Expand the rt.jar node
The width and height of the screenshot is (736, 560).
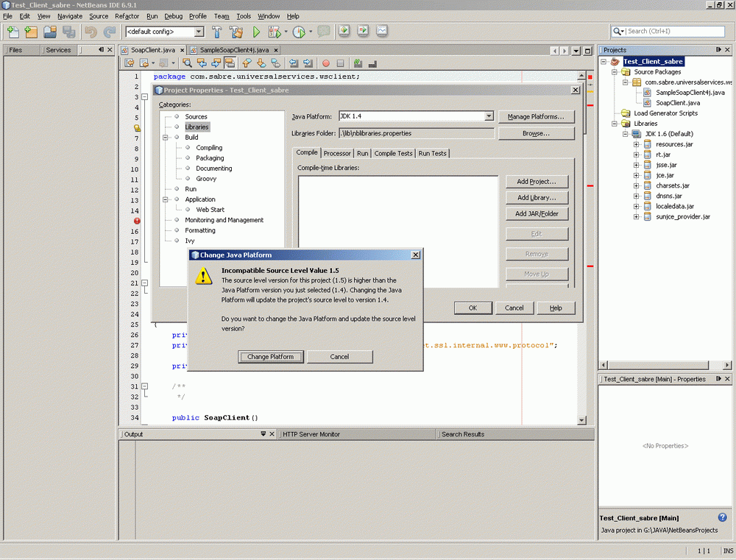tap(636, 155)
